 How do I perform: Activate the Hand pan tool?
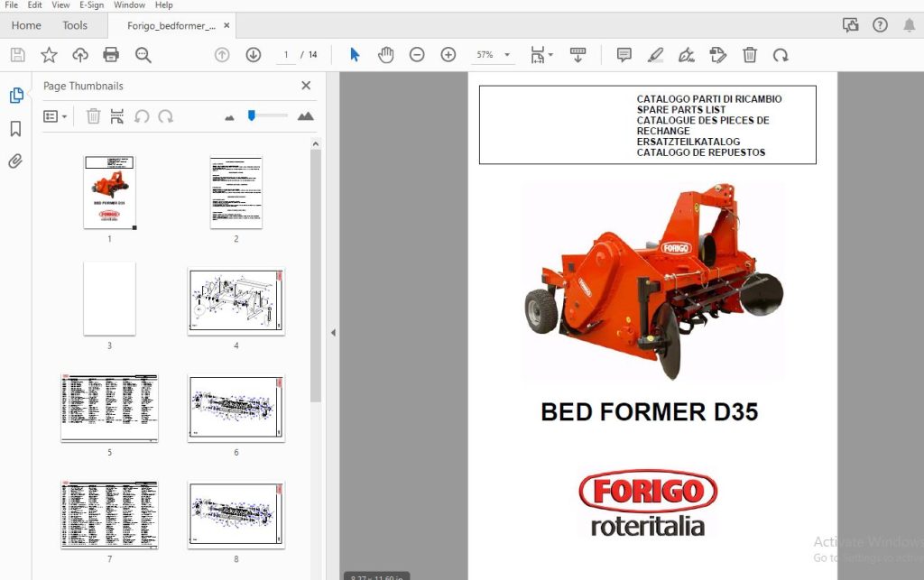tap(386, 55)
